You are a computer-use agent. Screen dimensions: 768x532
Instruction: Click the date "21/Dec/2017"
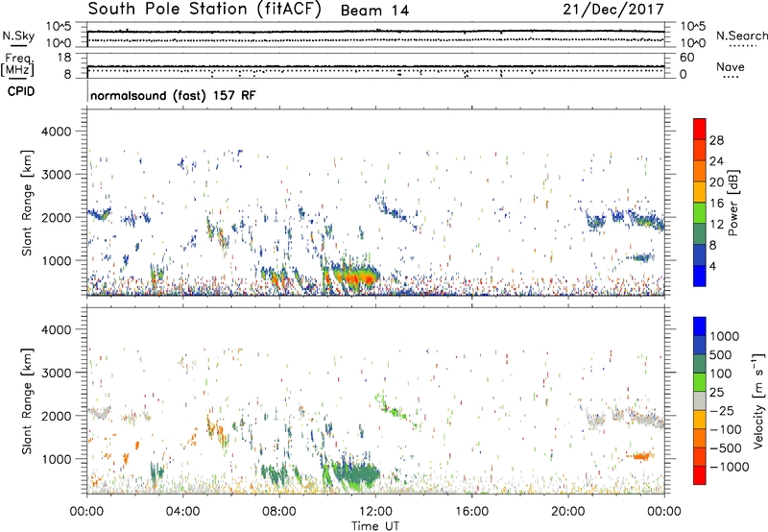coord(613,10)
